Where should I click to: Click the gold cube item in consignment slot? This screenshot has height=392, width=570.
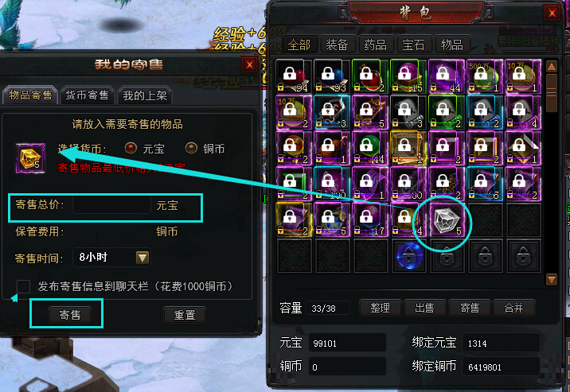(x=30, y=158)
